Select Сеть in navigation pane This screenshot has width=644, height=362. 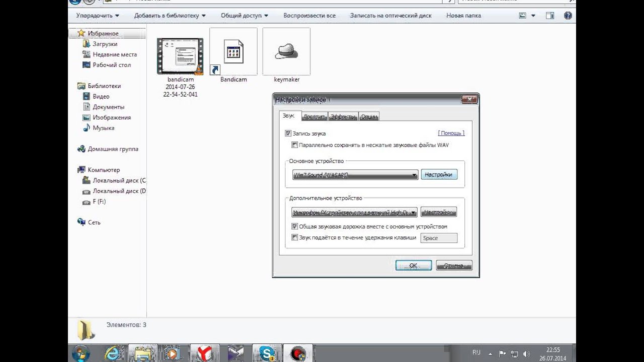94,223
